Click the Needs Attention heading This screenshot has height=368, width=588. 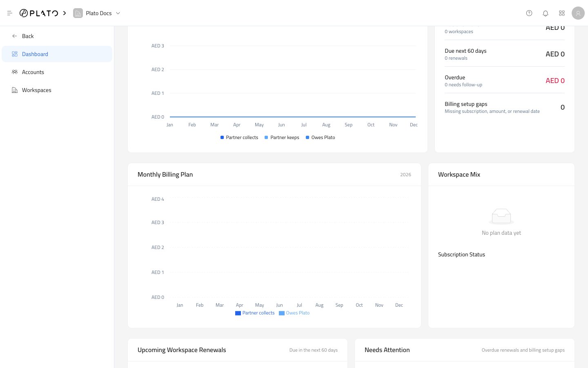[x=387, y=350]
